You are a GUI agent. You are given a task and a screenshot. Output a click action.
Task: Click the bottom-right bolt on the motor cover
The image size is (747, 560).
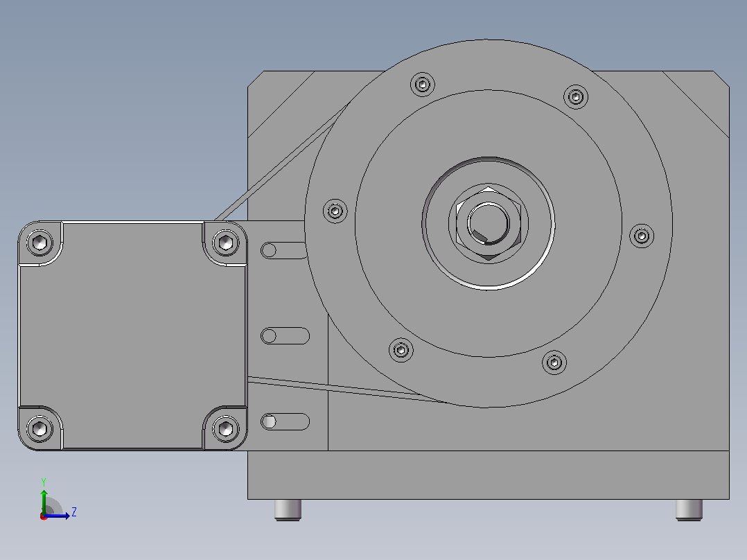point(225,428)
